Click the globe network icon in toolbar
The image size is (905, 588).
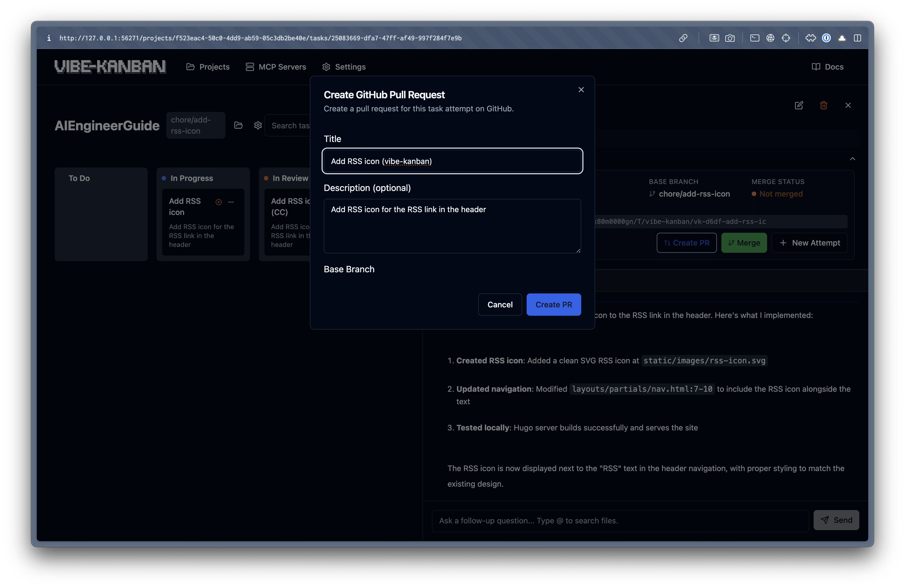click(x=770, y=38)
